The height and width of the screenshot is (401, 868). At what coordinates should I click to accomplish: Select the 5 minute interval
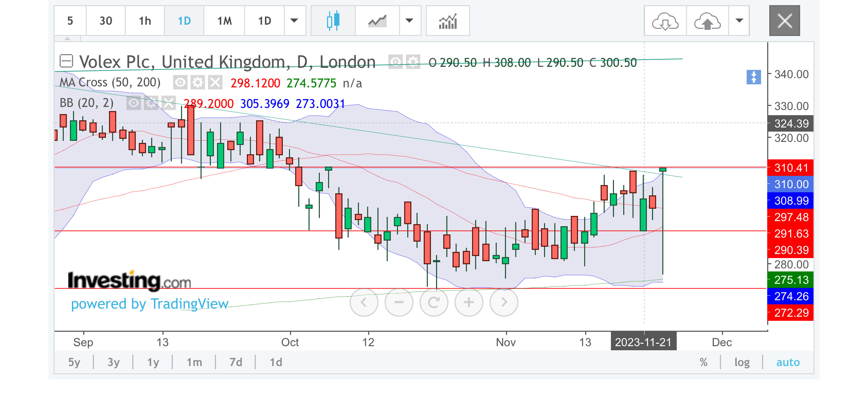point(70,21)
